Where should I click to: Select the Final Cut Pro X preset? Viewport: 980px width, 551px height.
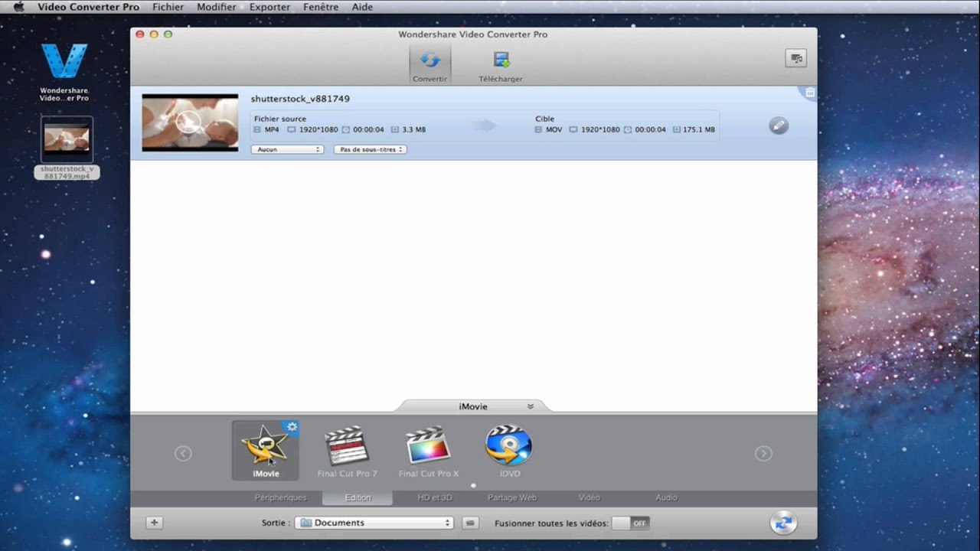[429, 452]
